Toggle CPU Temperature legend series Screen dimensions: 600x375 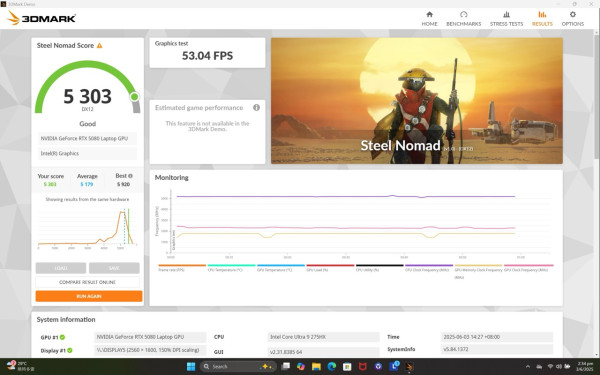232,268
